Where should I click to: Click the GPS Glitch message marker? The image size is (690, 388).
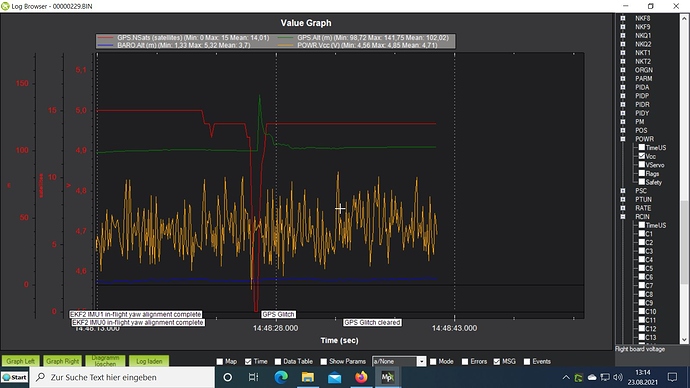pyautogui.click(x=278, y=315)
